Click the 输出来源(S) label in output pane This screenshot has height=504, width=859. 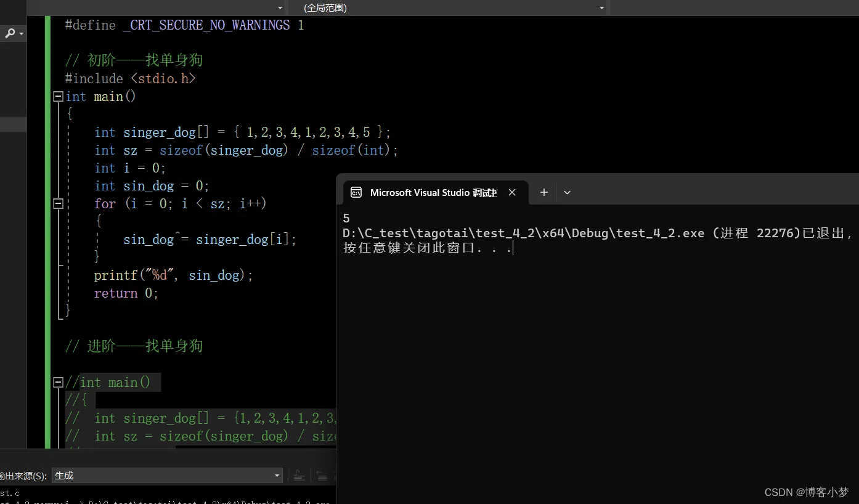(x=23, y=476)
